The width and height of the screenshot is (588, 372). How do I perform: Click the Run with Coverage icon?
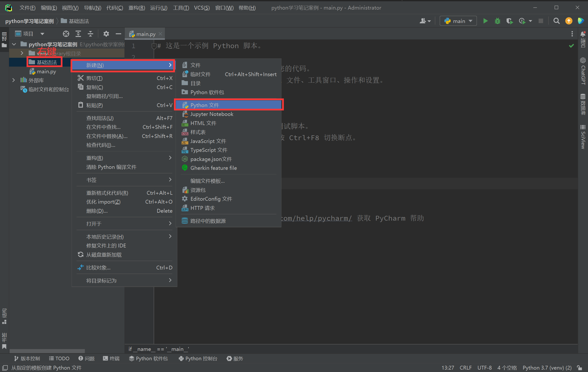509,21
